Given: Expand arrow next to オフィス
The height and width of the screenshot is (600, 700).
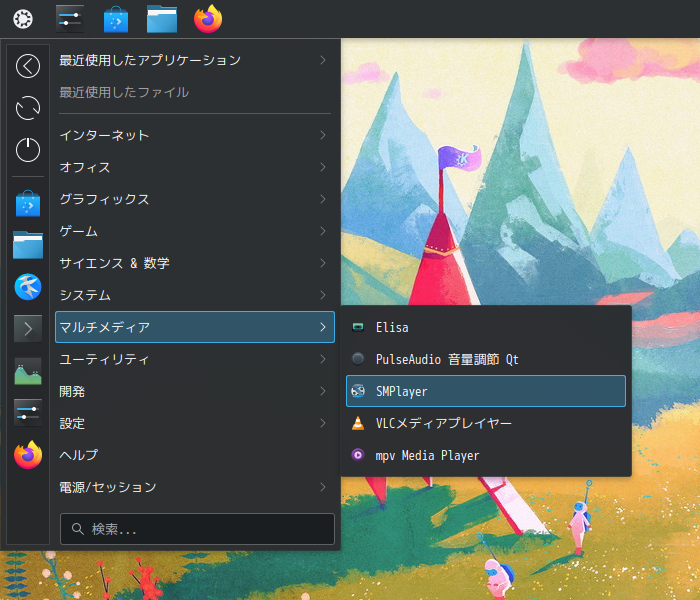Looking at the screenshot, I should pyautogui.click(x=323, y=167).
